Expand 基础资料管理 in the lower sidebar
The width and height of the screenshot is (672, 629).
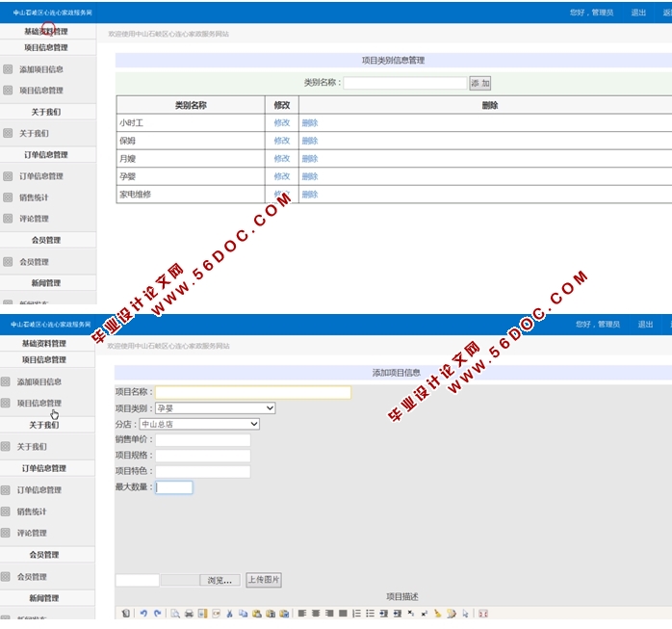[x=44, y=343]
